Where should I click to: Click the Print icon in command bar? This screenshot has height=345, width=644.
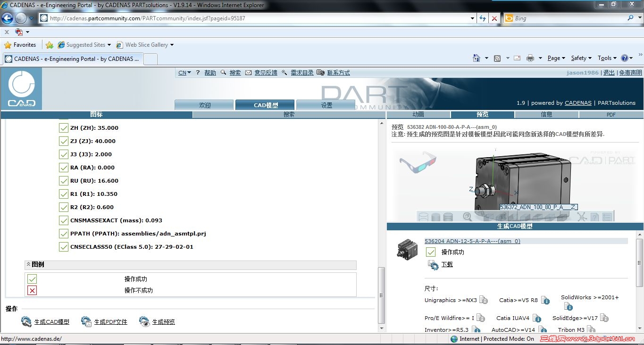pos(530,58)
